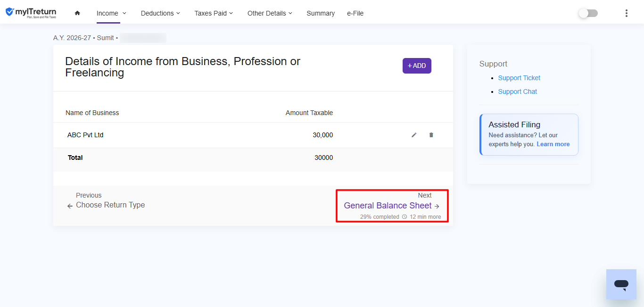Expand the Deductions dropdown menu

(160, 13)
